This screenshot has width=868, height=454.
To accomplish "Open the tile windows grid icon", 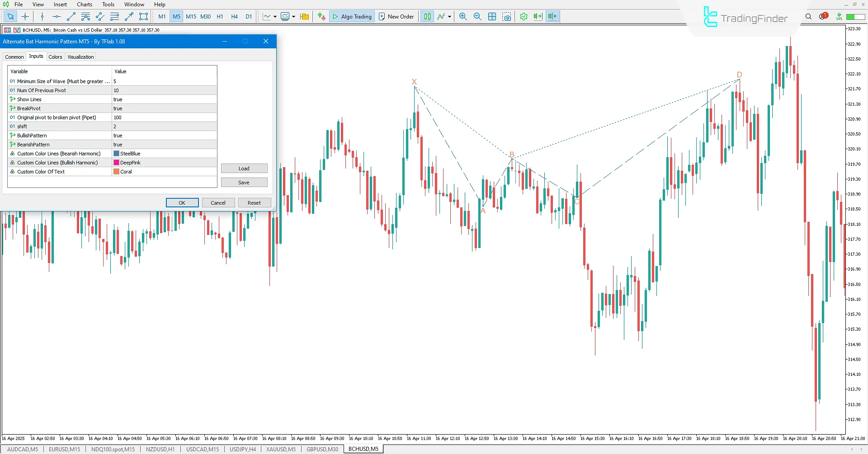I will coord(492,17).
